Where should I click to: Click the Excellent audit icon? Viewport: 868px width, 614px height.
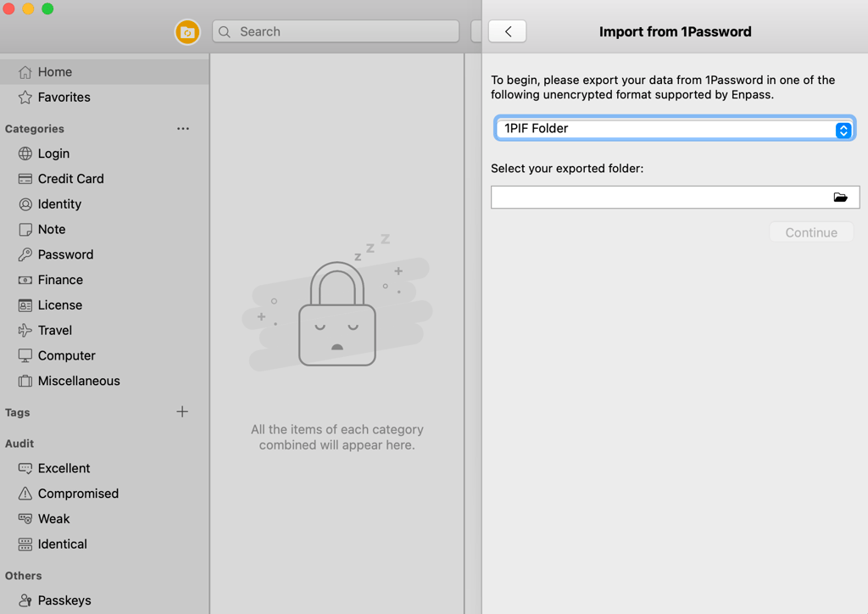pos(25,468)
